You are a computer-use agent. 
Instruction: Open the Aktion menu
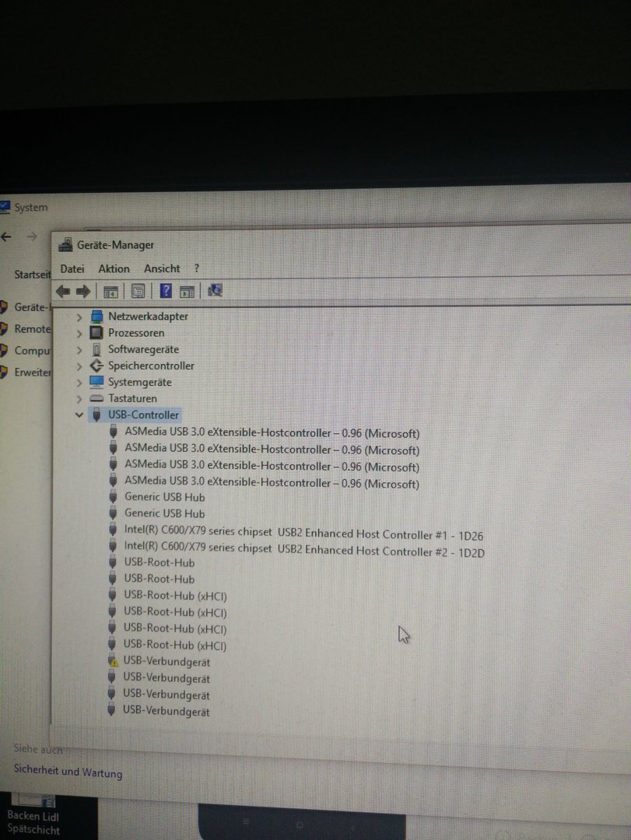(x=114, y=269)
